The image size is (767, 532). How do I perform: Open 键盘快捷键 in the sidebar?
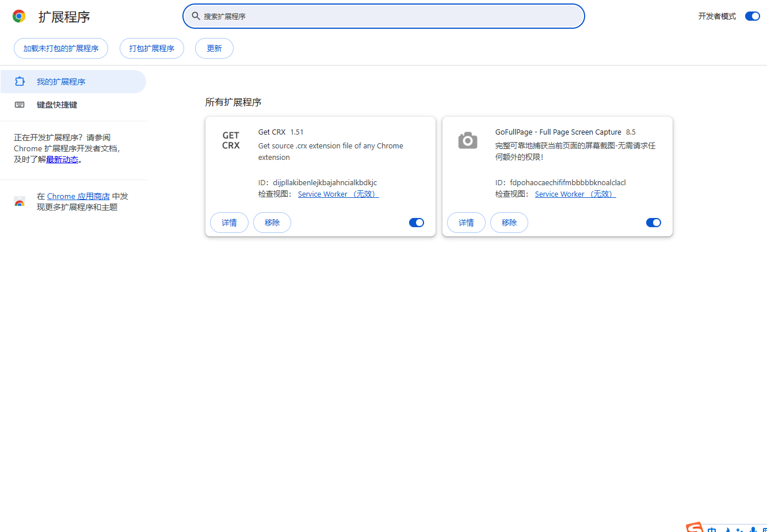56,105
